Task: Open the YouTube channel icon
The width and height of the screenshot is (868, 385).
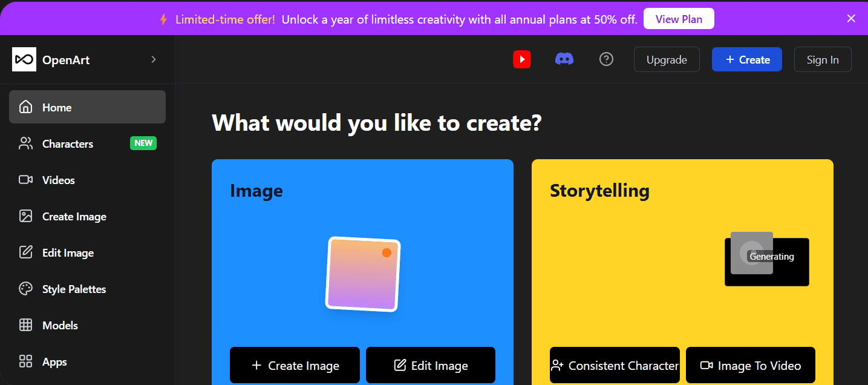Action: pyautogui.click(x=522, y=59)
